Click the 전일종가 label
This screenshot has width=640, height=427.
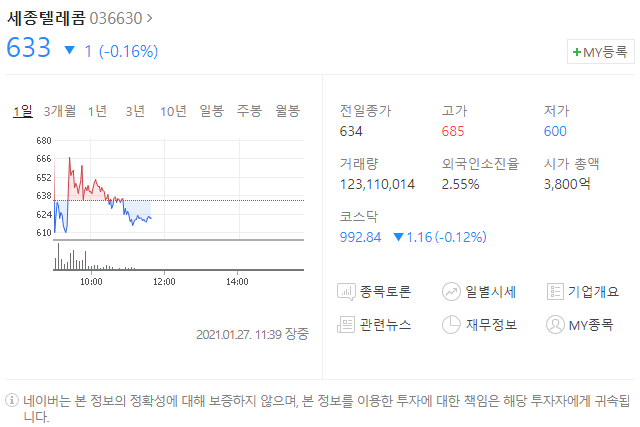tap(365, 111)
